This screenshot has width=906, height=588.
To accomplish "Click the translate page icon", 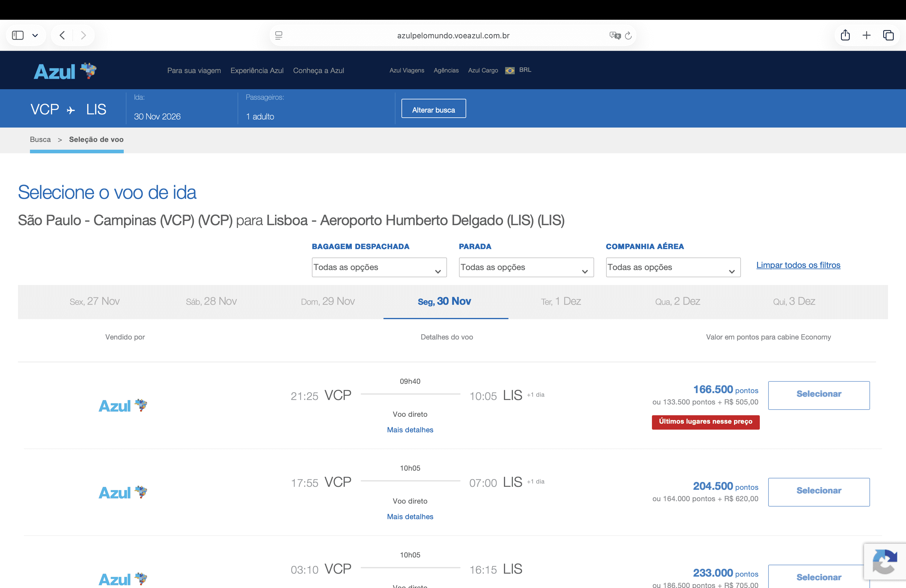I will tap(615, 35).
